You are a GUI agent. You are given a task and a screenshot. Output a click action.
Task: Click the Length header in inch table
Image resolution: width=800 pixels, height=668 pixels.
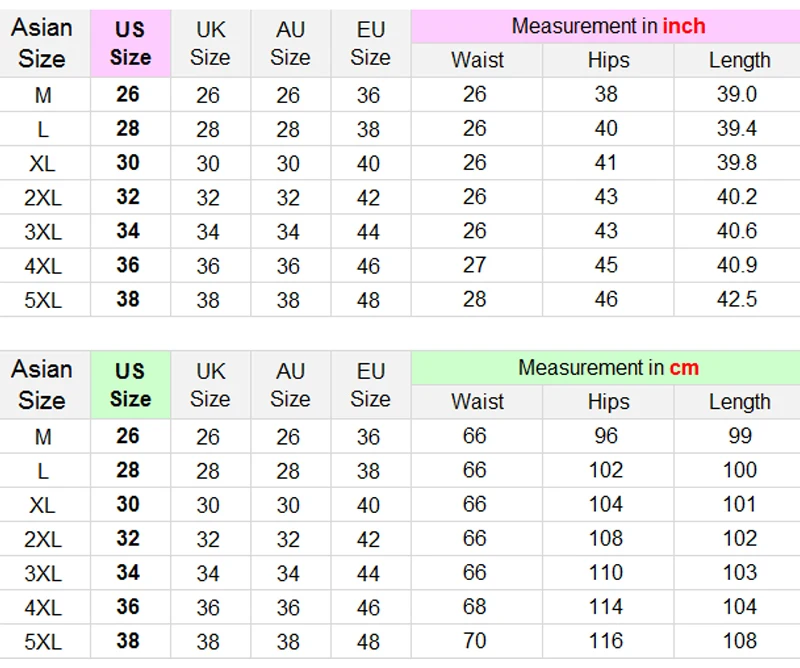coord(739,60)
